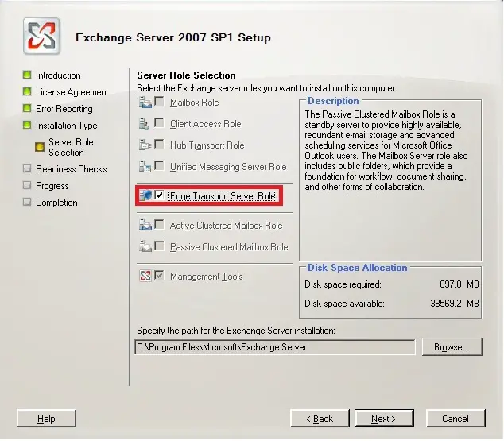Select the Completion step label
This screenshot has height=441, width=504.
pos(56,203)
